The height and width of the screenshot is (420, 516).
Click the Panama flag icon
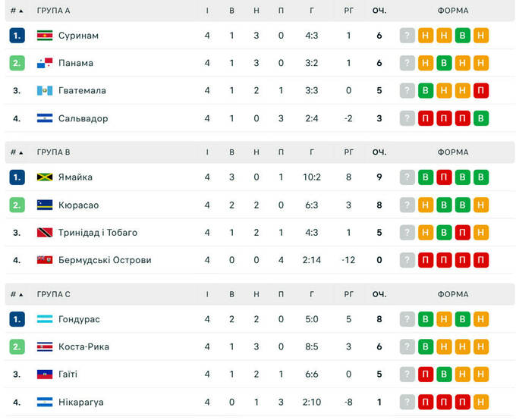45,63
